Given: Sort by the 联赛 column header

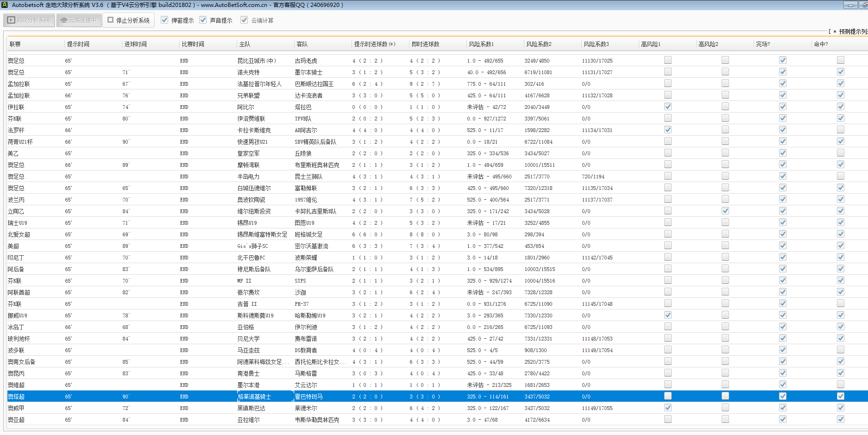Looking at the screenshot, I should pos(15,44).
